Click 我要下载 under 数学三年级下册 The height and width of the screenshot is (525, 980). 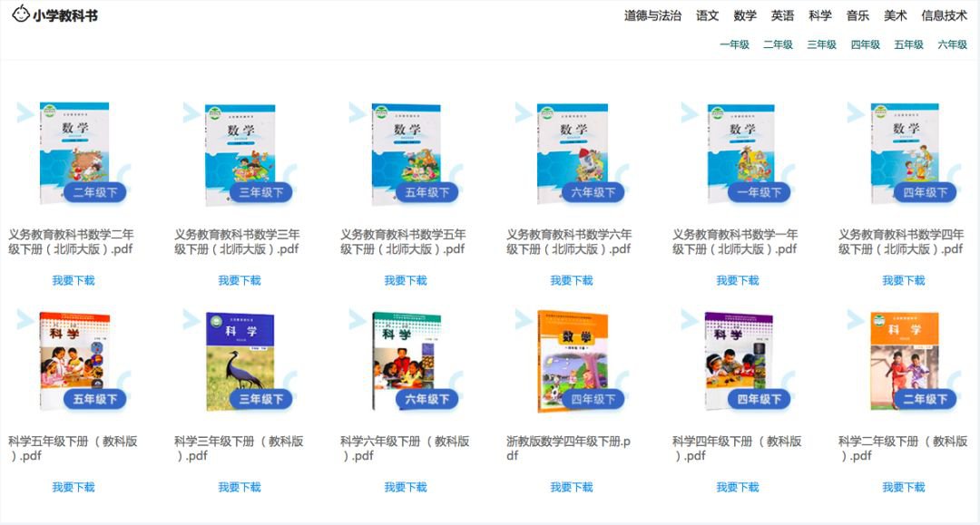[x=240, y=280]
